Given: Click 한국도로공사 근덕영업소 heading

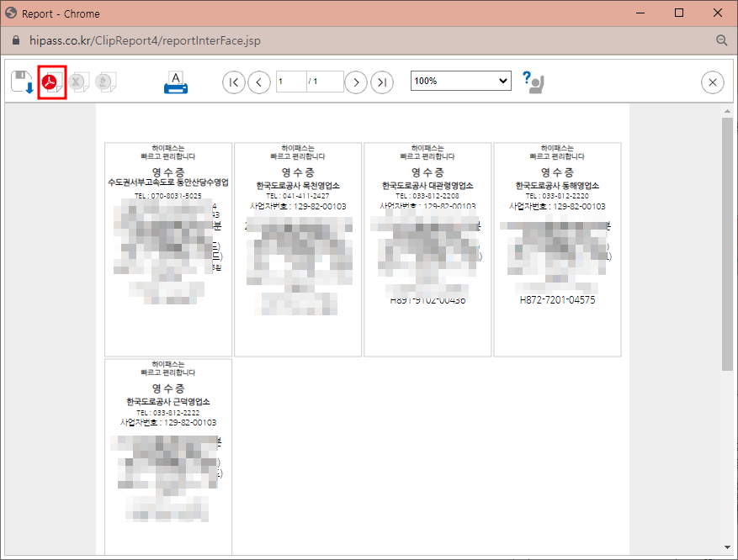Looking at the screenshot, I should pyautogui.click(x=168, y=402).
